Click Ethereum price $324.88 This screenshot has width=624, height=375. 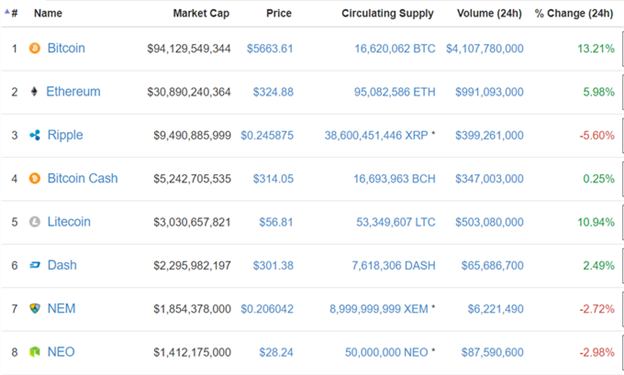click(x=273, y=92)
